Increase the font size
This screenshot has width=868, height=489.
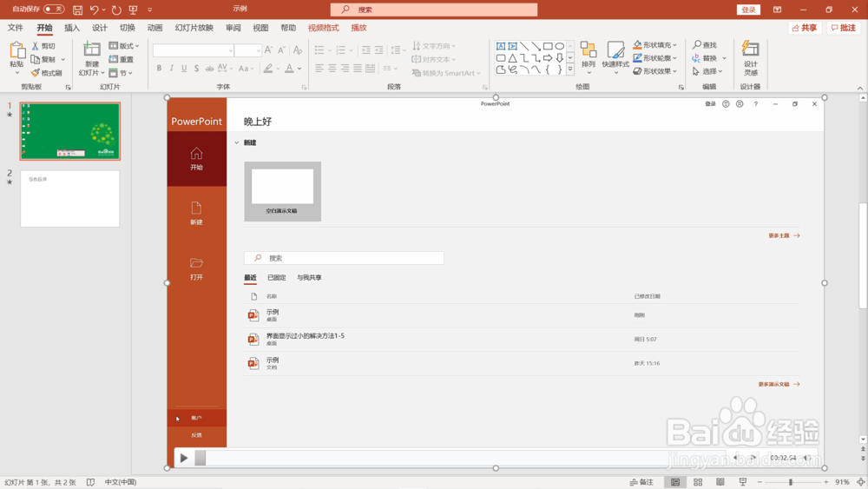[268, 50]
